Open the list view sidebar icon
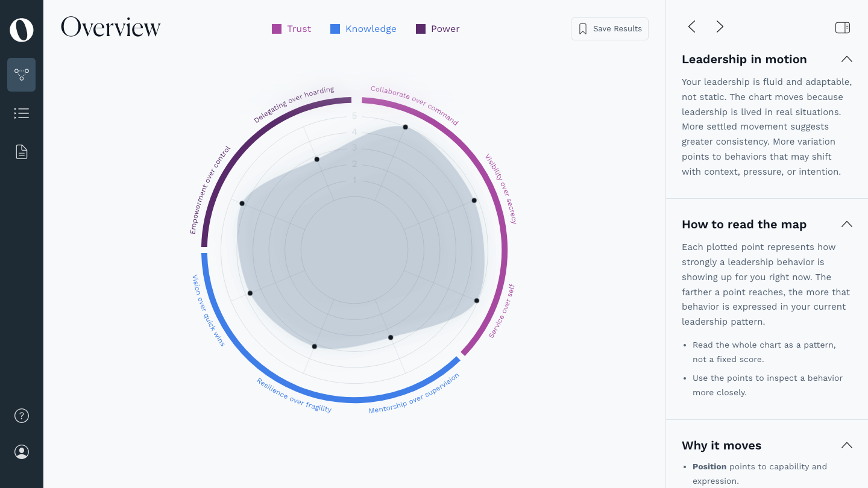The height and width of the screenshot is (488, 868). click(x=22, y=113)
